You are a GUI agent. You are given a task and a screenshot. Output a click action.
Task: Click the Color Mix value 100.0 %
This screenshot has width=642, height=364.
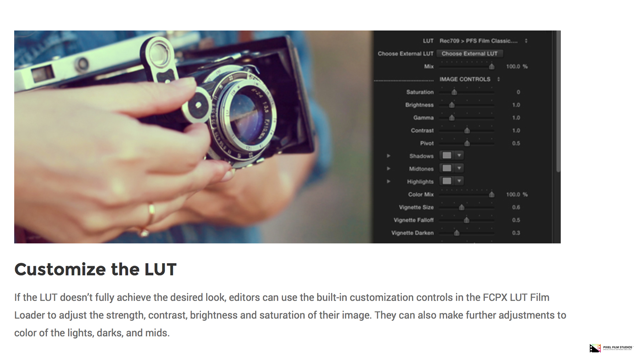(517, 194)
